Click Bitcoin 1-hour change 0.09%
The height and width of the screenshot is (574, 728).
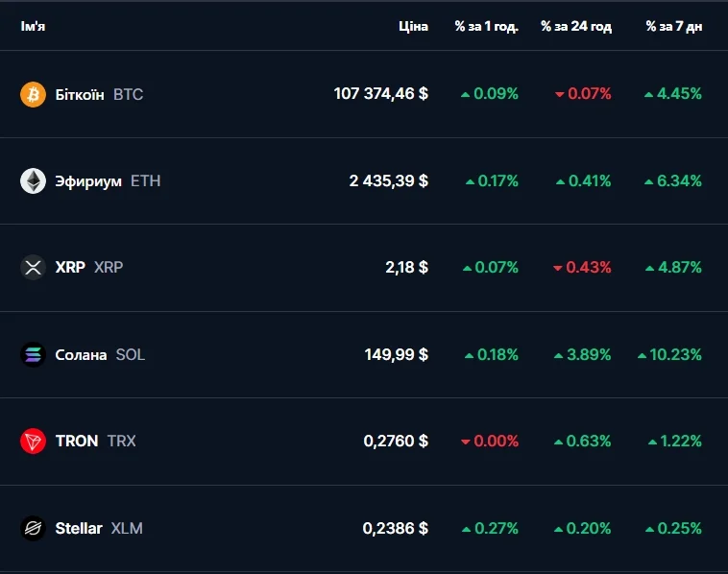[490, 94]
